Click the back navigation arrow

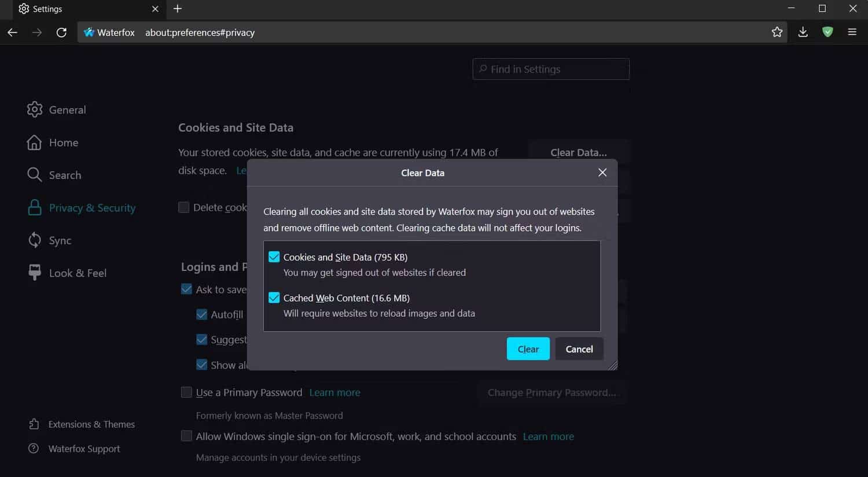tap(12, 32)
